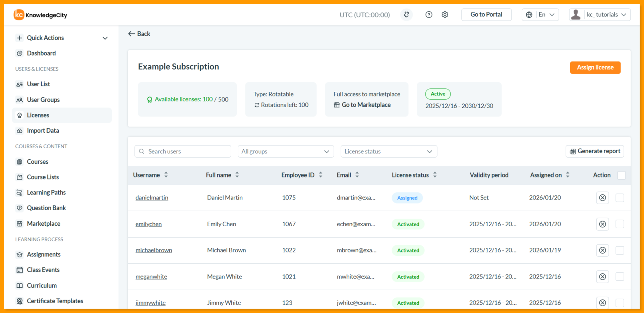Image resolution: width=644 pixels, height=313 pixels.
Task: Open the Go to Marketplace link
Action: [x=362, y=105]
